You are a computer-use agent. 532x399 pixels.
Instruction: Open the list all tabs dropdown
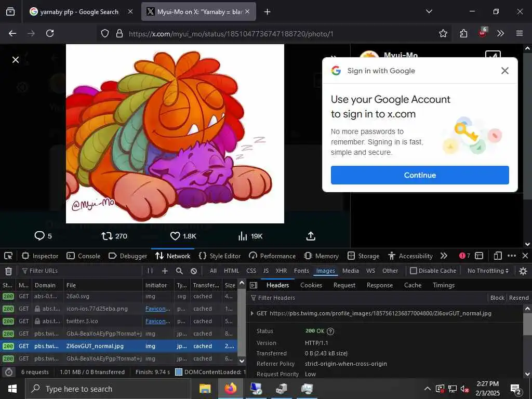coord(429,11)
